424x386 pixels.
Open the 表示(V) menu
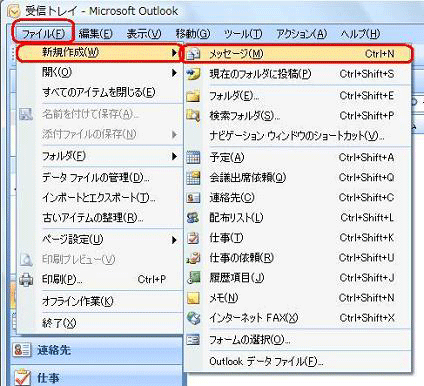[x=144, y=34]
